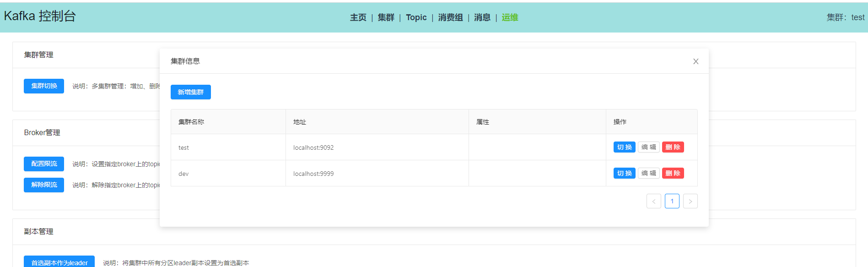Navigate to the Topic page
The image size is (868, 267).
[416, 17]
